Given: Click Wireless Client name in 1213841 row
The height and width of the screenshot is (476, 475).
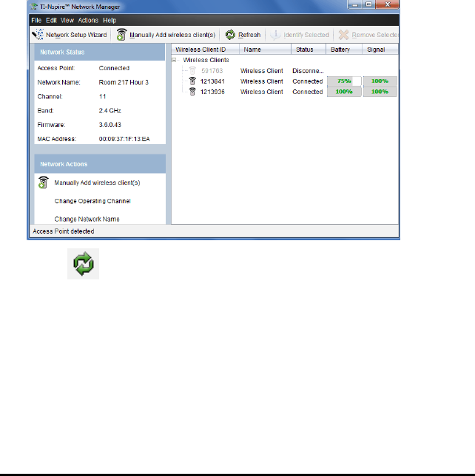Looking at the screenshot, I should pyautogui.click(x=262, y=81).
